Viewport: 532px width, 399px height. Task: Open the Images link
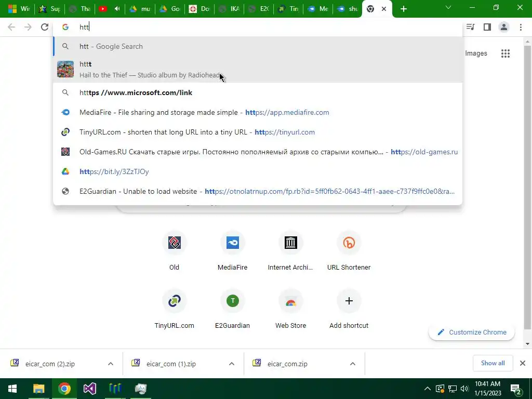coord(476,54)
